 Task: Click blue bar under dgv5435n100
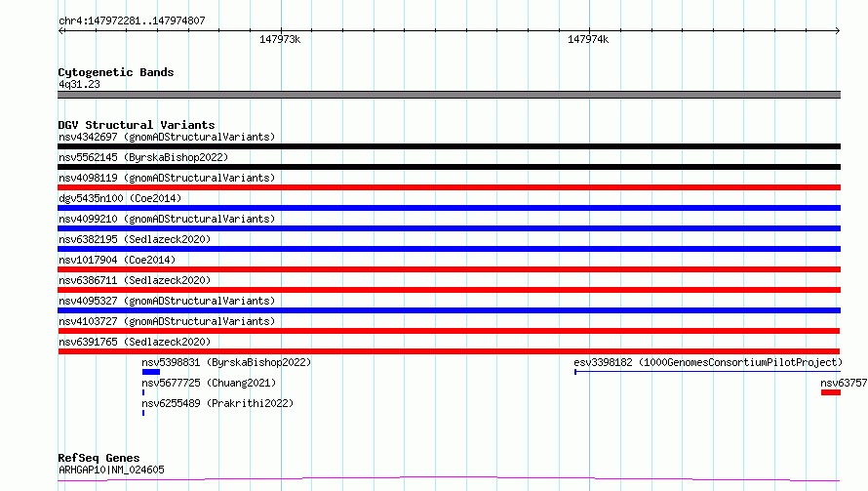coord(449,208)
